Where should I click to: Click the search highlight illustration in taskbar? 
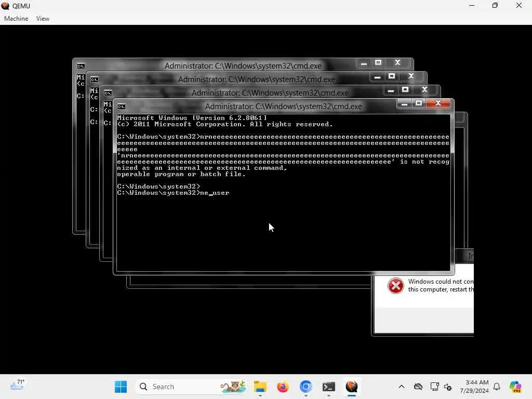(233, 387)
